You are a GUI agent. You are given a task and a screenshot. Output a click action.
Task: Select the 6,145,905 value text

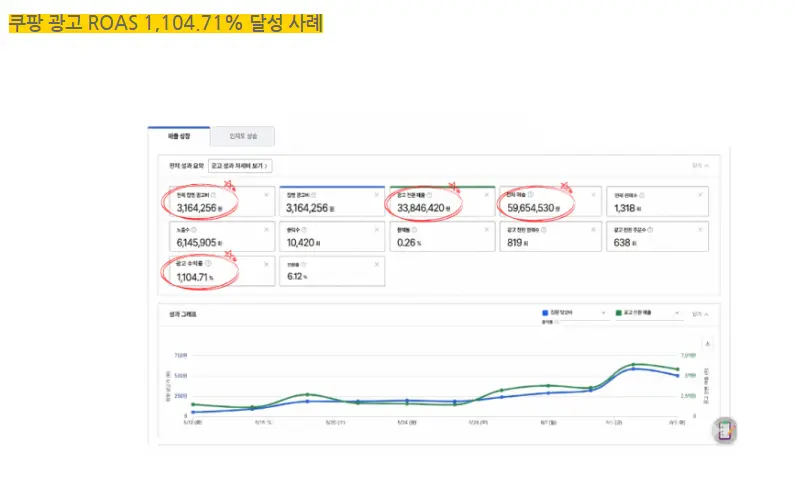[199, 242]
